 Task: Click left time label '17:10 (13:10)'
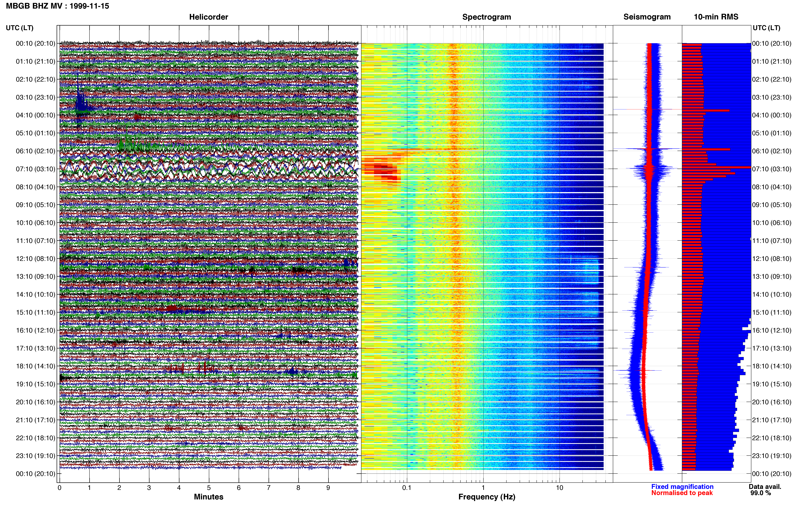coord(36,348)
